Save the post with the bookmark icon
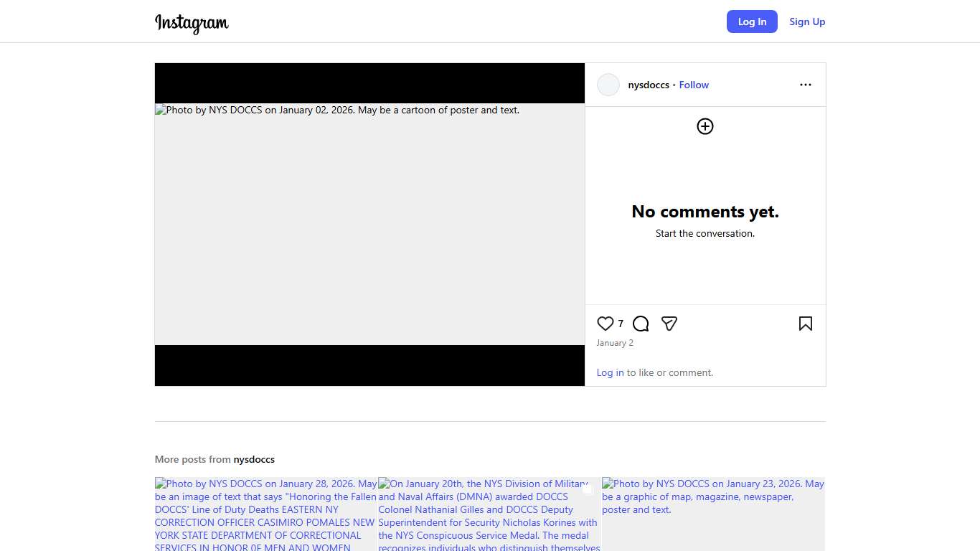 coord(805,324)
